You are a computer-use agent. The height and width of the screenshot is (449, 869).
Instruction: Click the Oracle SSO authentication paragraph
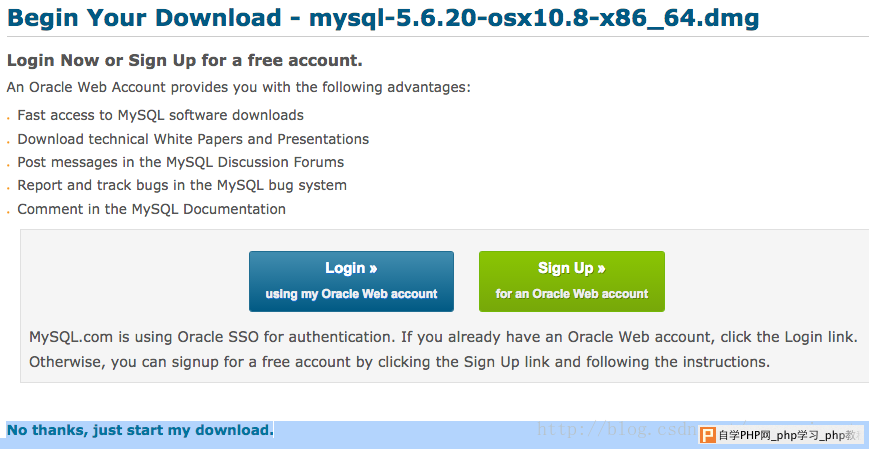click(443, 349)
